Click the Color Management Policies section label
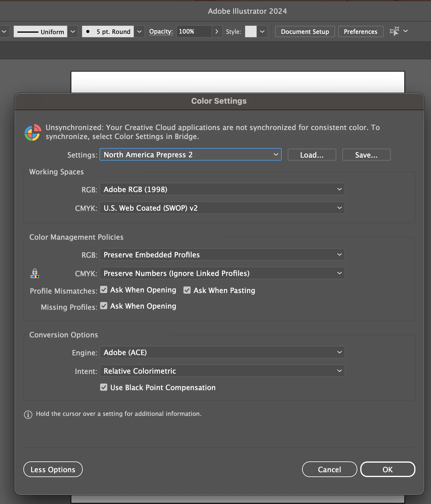This screenshot has height=504, width=431. 76,237
